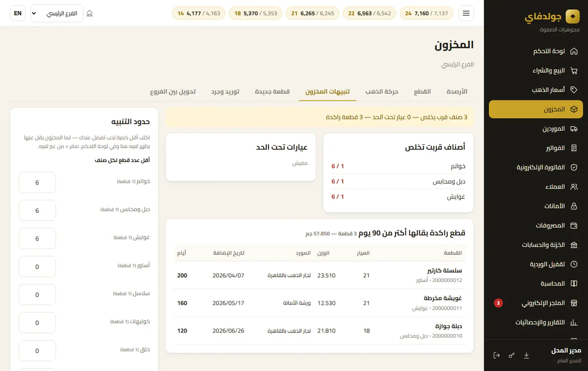Click the chart icon for التقارير والإحصائيات
The height and width of the screenshot is (371, 588).
point(574,322)
